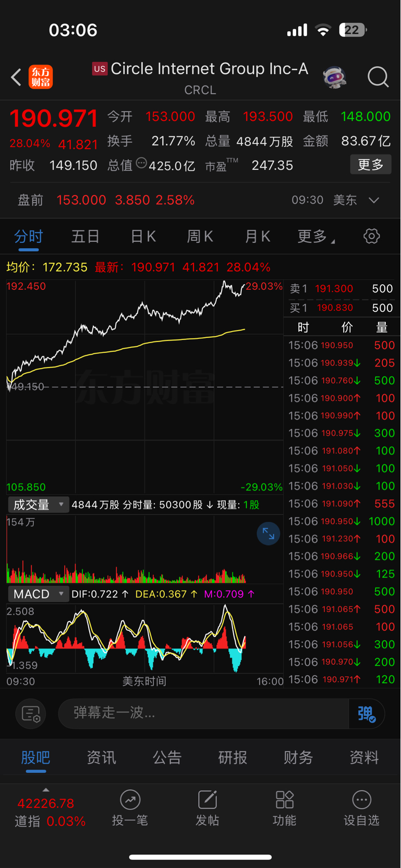Tap the search magnifier icon

pos(378,77)
